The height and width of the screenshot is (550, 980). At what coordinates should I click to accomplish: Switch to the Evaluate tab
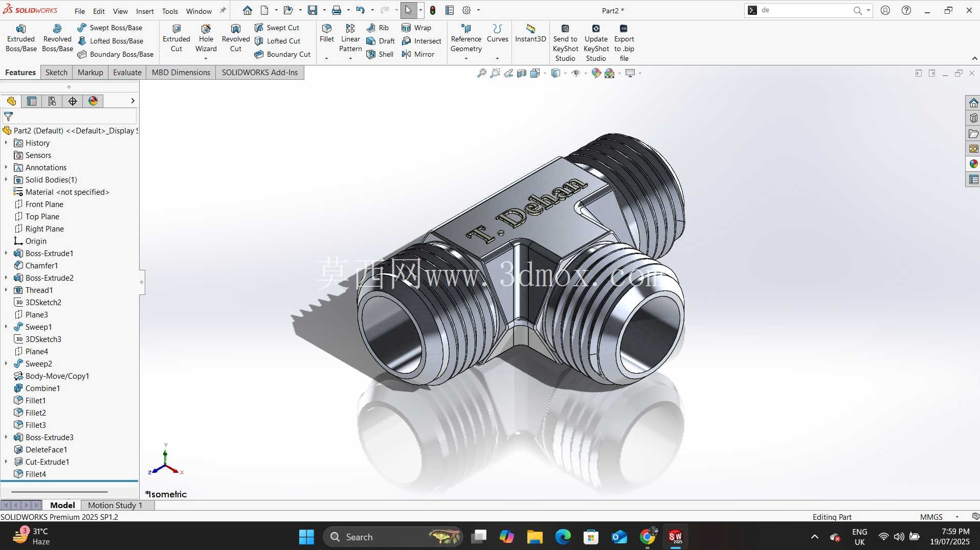coord(127,73)
